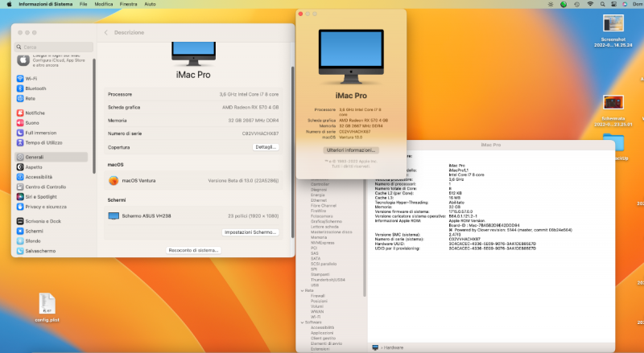Select Generali in the settings sidebar
Viewport: 644px width, 353px height.
click(x=52, y=157)
